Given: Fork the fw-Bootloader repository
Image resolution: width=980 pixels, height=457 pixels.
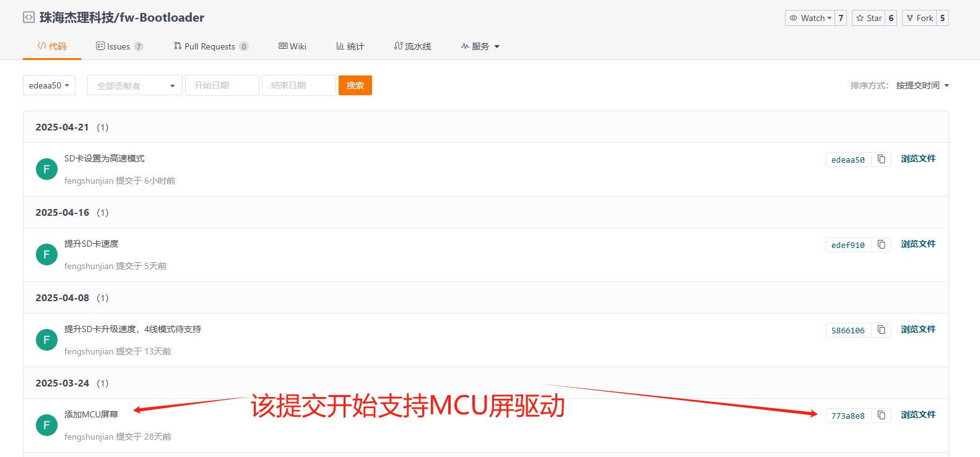Looking at the screenshot, I should tap(919, 18).
